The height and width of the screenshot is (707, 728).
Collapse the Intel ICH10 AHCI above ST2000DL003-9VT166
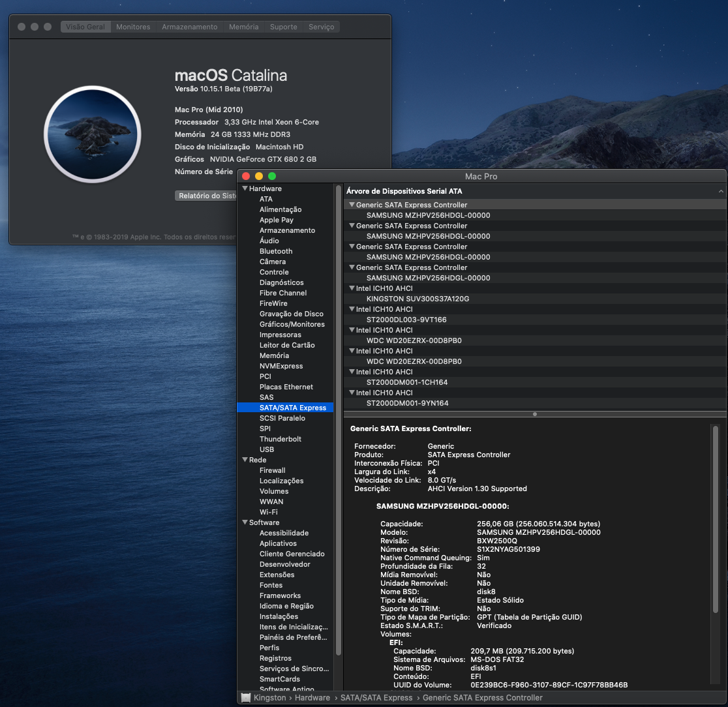tap(352, 308)
